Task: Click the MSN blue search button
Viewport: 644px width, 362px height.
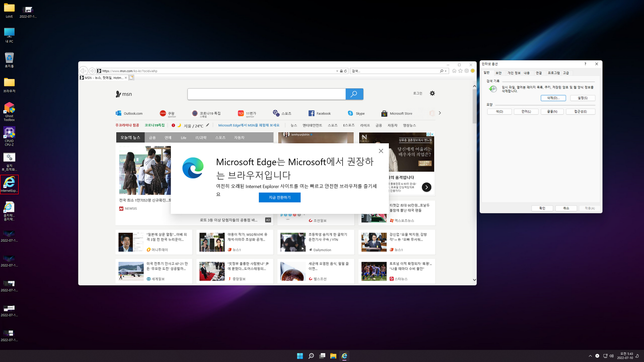Action: [x=354, y=94]
